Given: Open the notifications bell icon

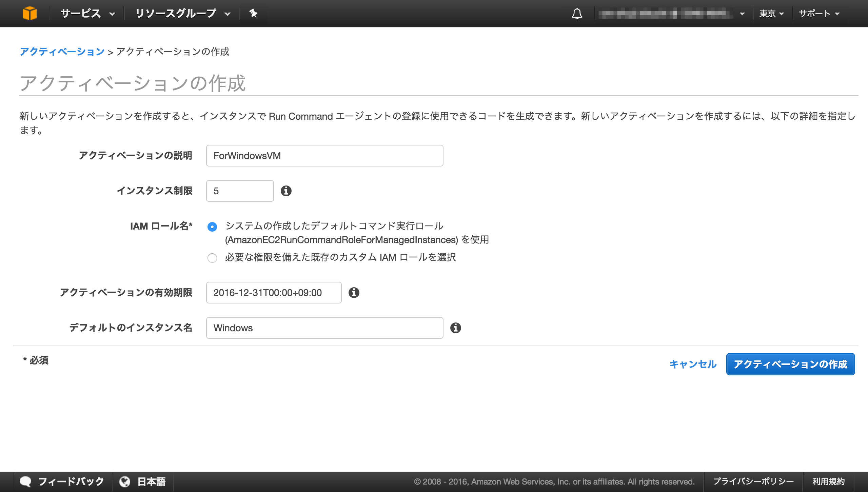Looking at the screenshot, I should tap(578, 14).
